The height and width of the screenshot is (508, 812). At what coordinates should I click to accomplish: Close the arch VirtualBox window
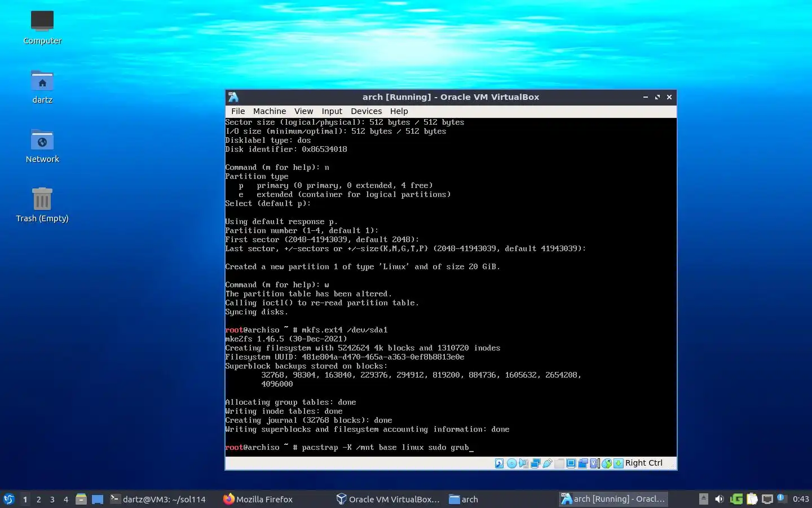coord(669,97)
